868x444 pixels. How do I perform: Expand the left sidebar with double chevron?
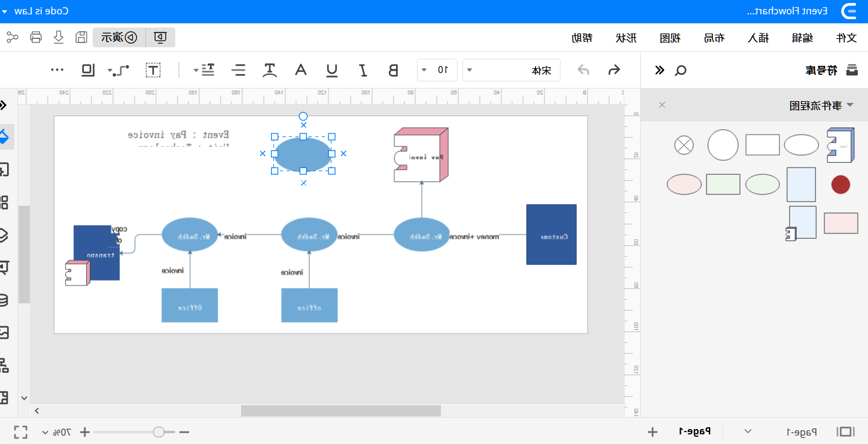(3, 105)
